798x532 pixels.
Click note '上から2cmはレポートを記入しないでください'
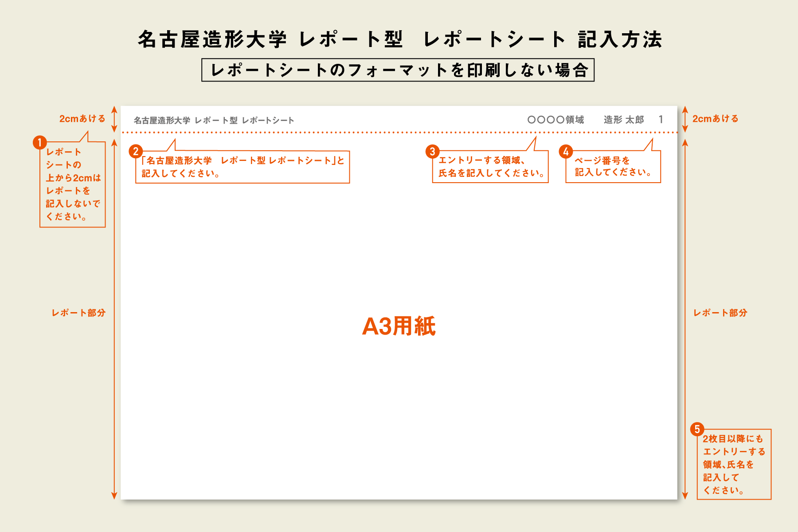[73, 184]
